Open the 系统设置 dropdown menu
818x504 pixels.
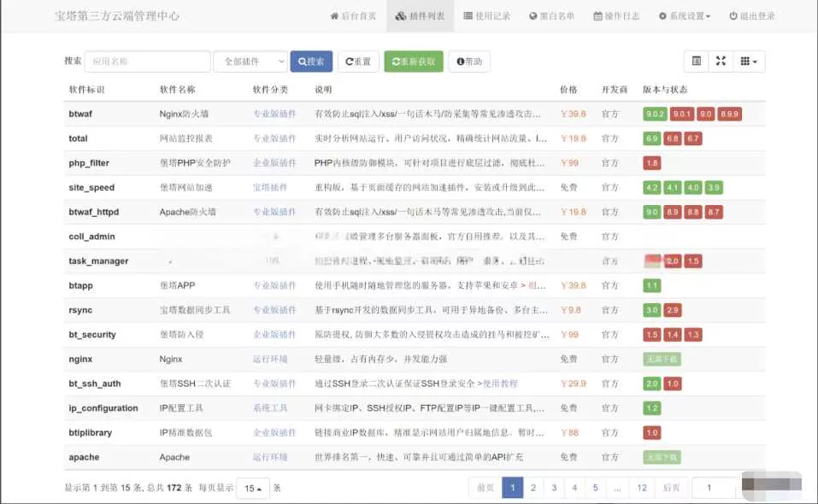pyautogui.click(x=685, y=16)
